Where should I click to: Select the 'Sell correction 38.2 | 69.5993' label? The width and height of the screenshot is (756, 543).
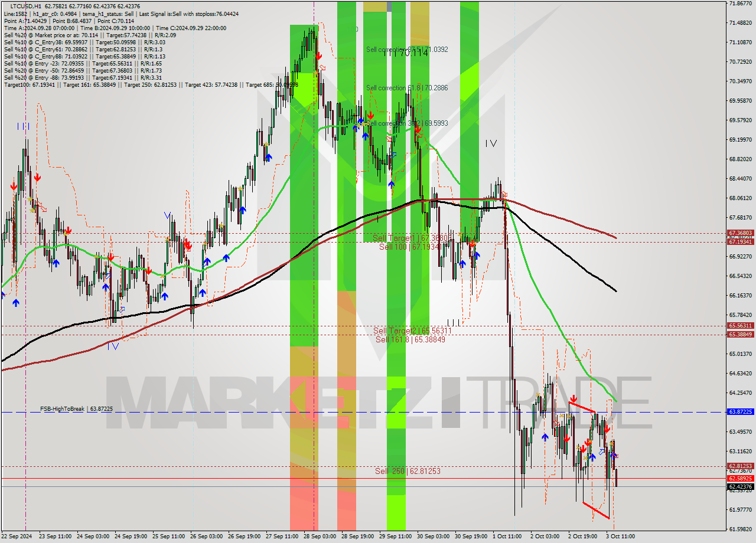[x=407, y=123]
